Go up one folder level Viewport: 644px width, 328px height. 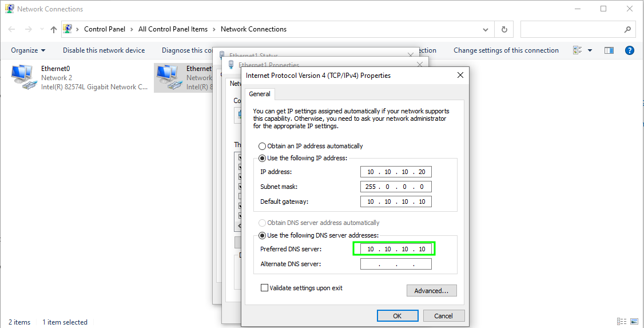pyautogui.click(x=53, y=29)
